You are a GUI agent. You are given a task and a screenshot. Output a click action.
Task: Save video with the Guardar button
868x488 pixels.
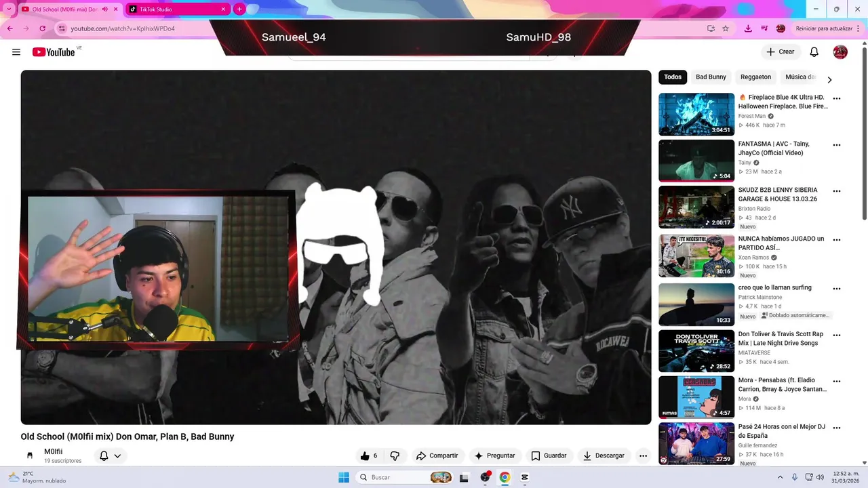click(x=549, y=456)
